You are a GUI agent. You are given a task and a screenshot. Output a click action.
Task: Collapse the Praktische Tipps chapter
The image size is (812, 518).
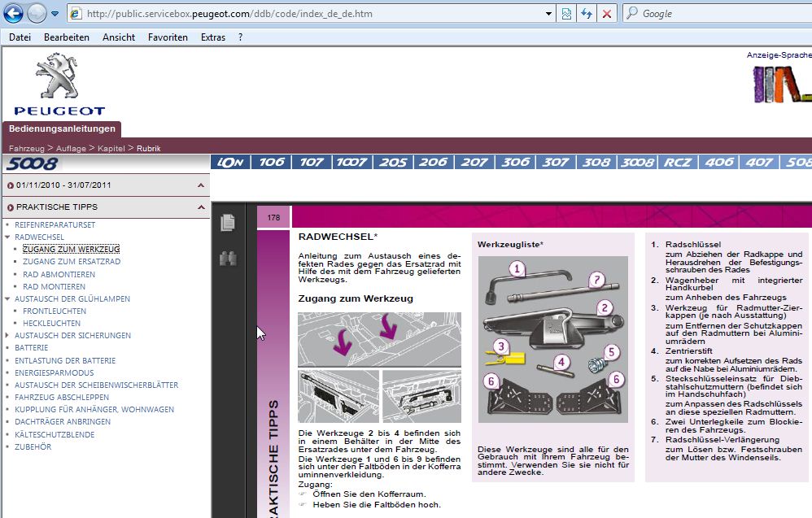200,207
